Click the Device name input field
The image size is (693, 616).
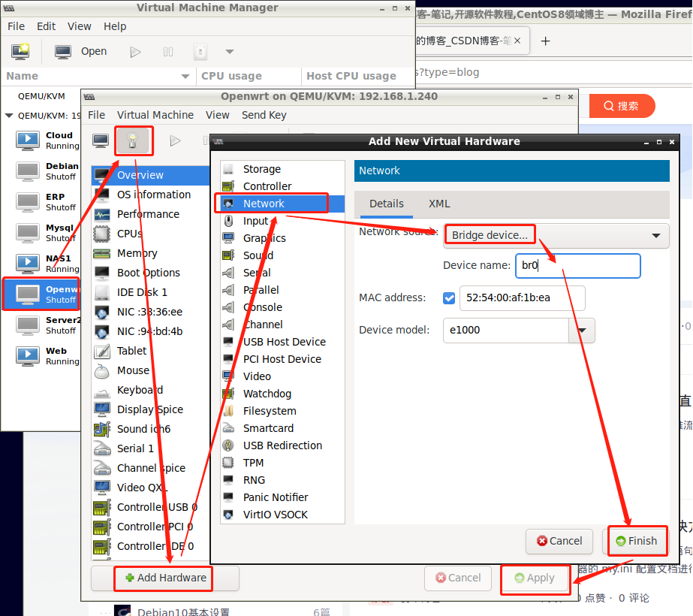pos(577,265)
